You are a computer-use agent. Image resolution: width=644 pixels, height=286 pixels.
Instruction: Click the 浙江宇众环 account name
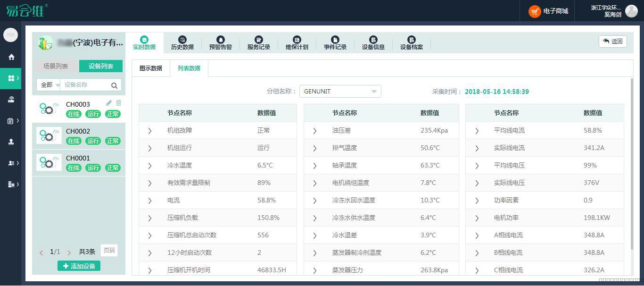click(x=606, y=8)
